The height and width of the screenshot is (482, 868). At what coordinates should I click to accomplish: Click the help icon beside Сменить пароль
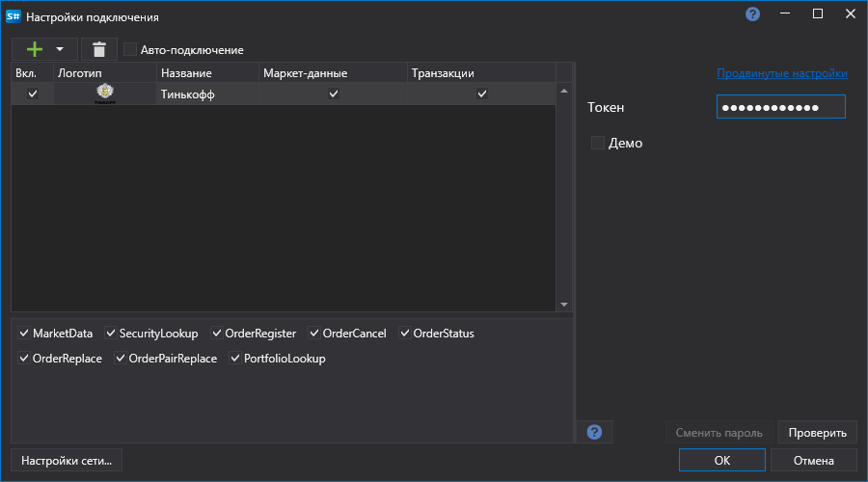point(594,432)
